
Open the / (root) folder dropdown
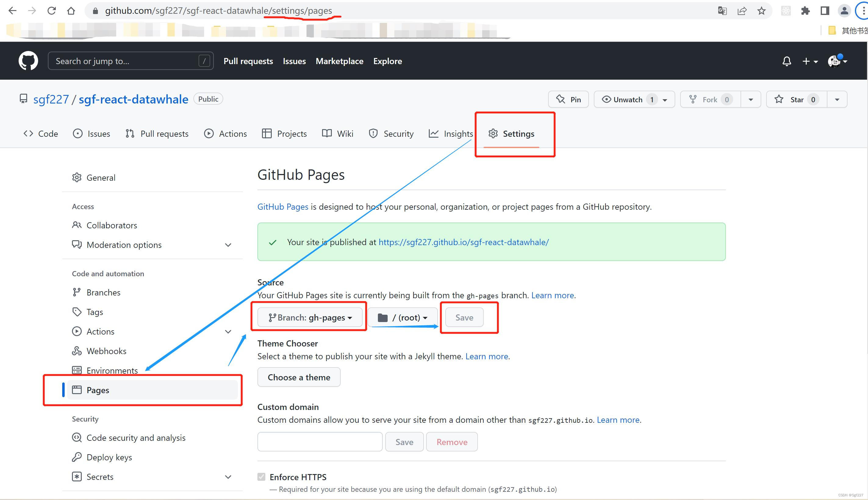click(403, 317)
